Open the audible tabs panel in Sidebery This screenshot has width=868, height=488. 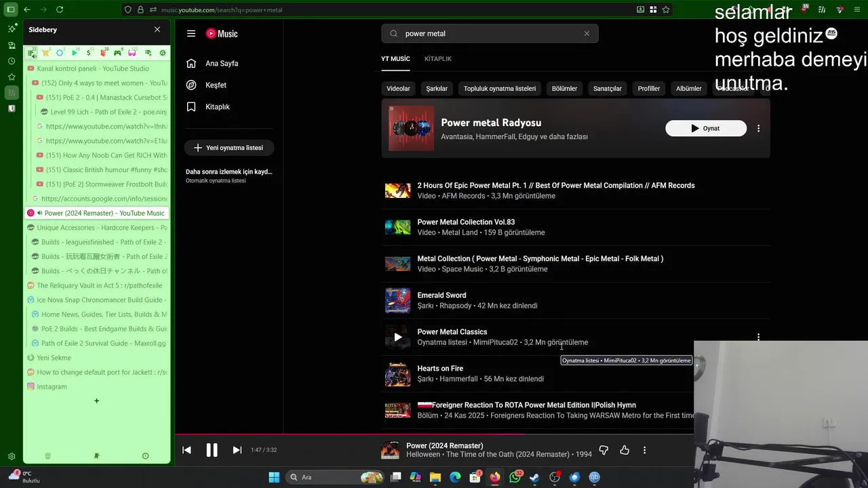pos(31,53)
